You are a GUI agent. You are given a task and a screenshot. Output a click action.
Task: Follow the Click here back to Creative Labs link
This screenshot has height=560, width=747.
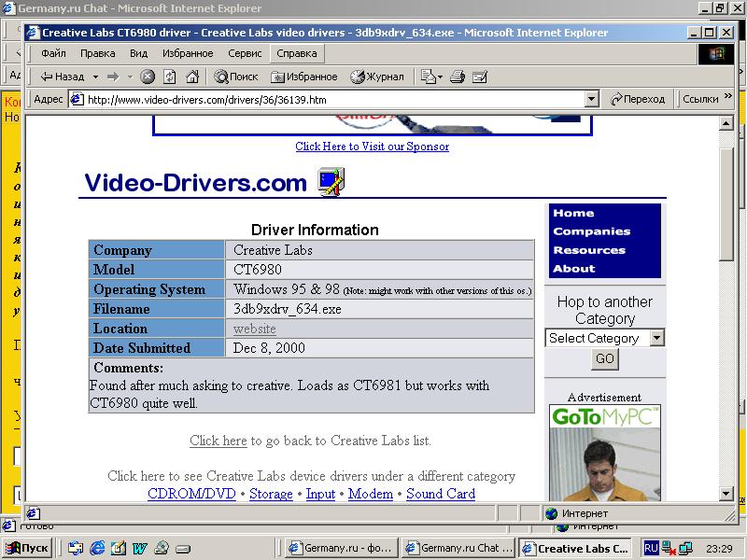pyautogui.click(x=218, y=441)
